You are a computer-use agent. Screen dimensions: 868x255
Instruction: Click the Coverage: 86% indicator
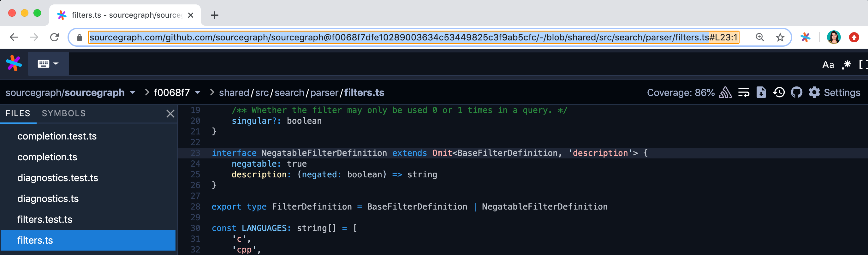(680, 92)
